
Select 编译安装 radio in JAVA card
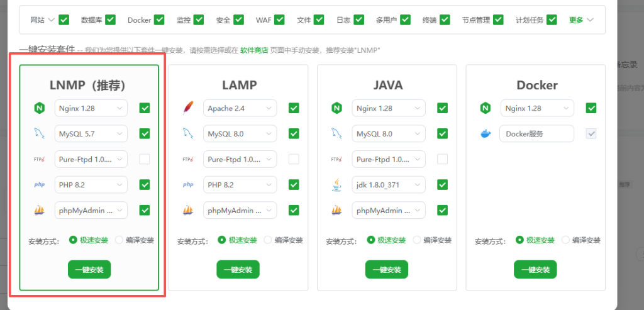point(416,240)
